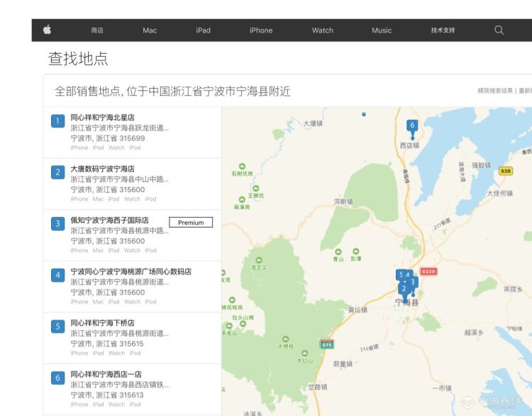This screenshot has width=532, height=416.
Task: Click the 精简搜索结果 link
Action: (495, 91)
